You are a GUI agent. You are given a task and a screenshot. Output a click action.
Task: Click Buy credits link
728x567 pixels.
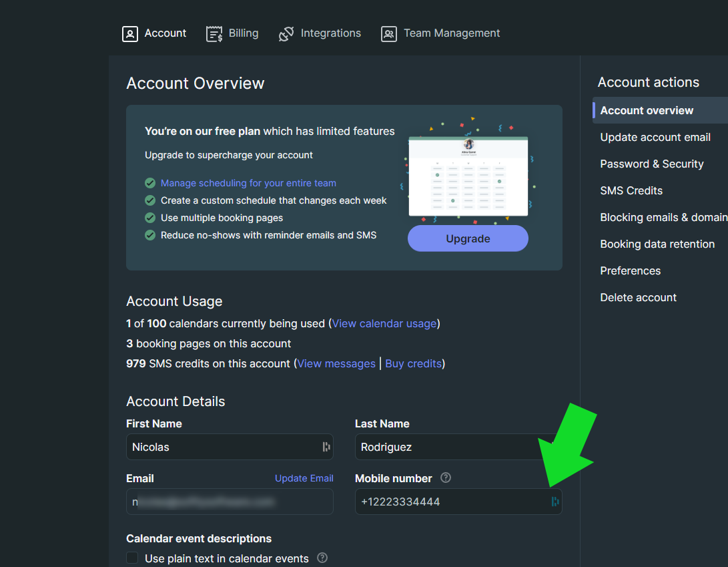[413, 363]
